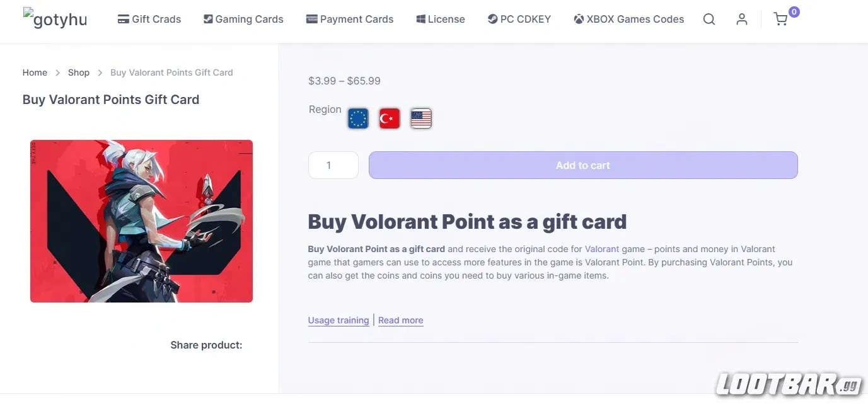Image resolution: width=868 pixels, height=404 pixels.
Task: Open the Usage training link
Action: (338, 320)
